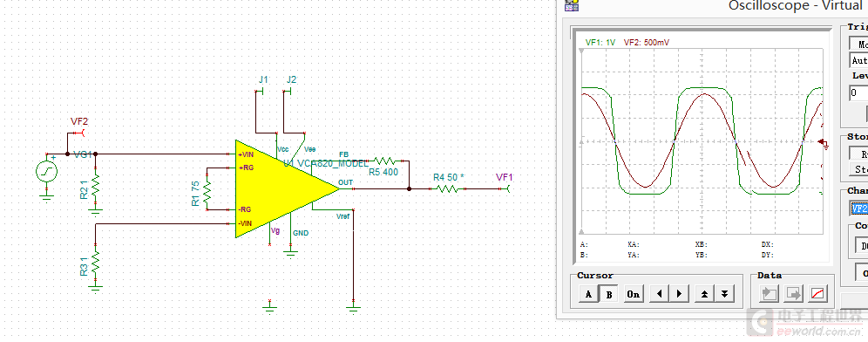
Task: Open the VF2 channel dropdown
Action: pyautogui.click(x=859, y=209)
